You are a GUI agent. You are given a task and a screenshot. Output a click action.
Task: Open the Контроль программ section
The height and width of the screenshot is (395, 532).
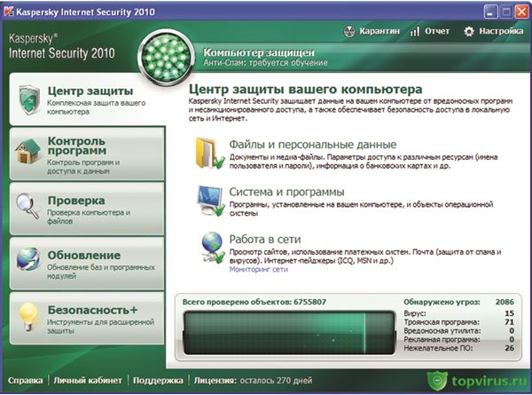88,154
